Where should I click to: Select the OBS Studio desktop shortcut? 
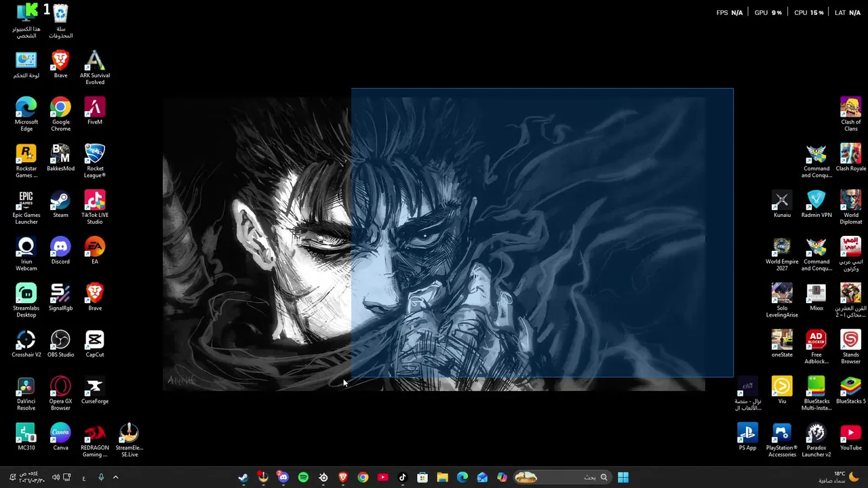click(x=60, y=344)
